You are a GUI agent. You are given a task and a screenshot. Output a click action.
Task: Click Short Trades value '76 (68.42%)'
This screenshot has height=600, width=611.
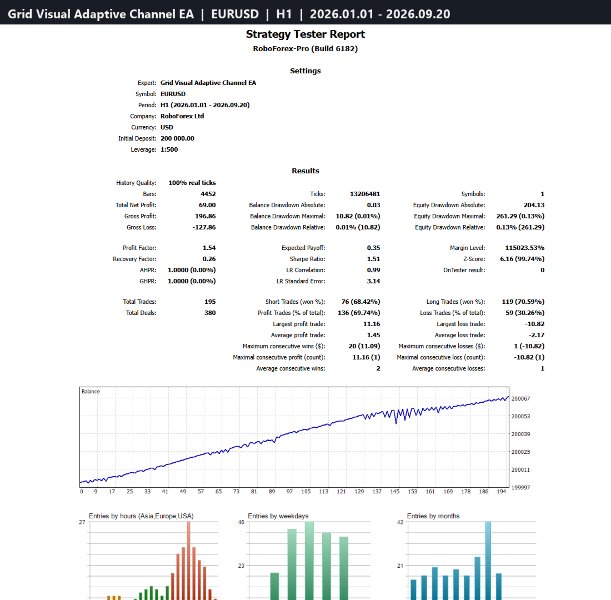(x=360, y=302)
